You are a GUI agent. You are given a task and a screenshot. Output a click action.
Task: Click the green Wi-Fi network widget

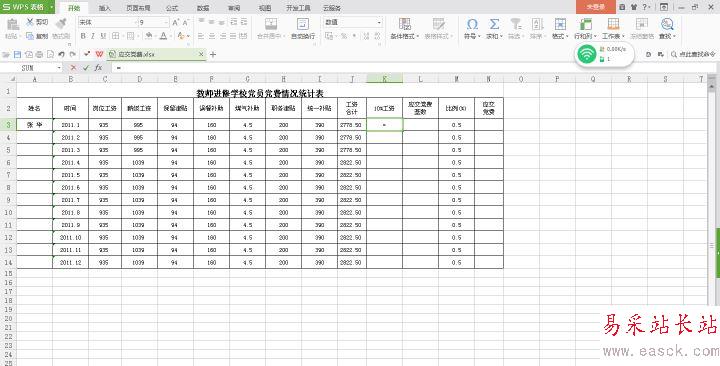click(x=586, y=55)
